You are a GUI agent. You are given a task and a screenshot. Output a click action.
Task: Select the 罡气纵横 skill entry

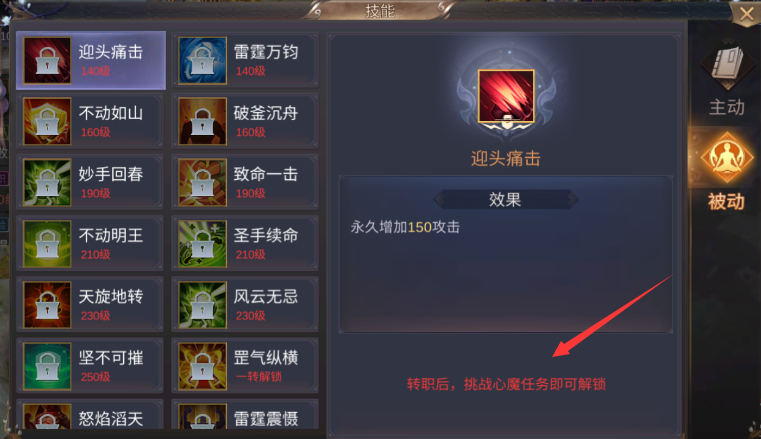pos(245,366)
